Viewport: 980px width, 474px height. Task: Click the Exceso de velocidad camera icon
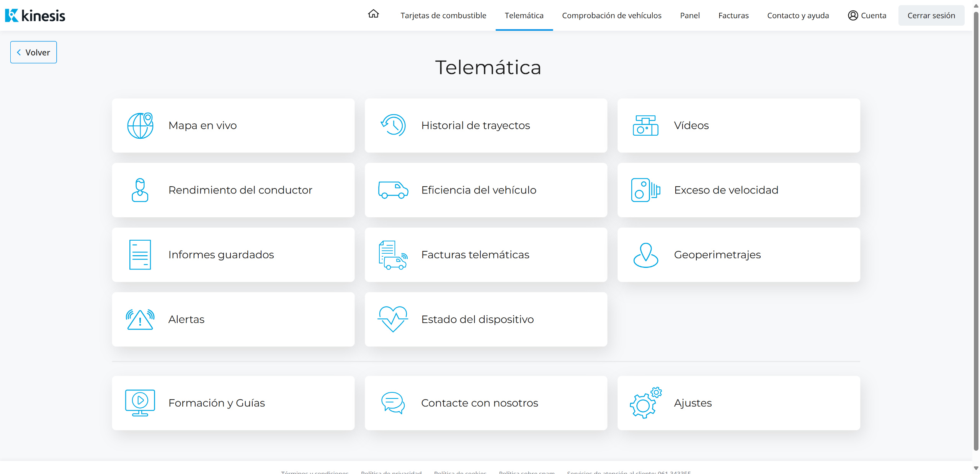pyautogui.click(x=645, y=190)
